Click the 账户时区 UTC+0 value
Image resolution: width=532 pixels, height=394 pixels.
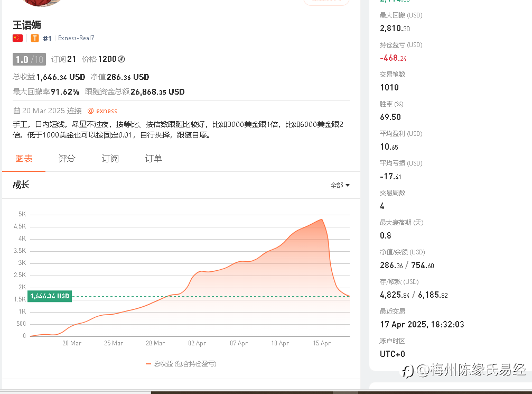(393, 354)
